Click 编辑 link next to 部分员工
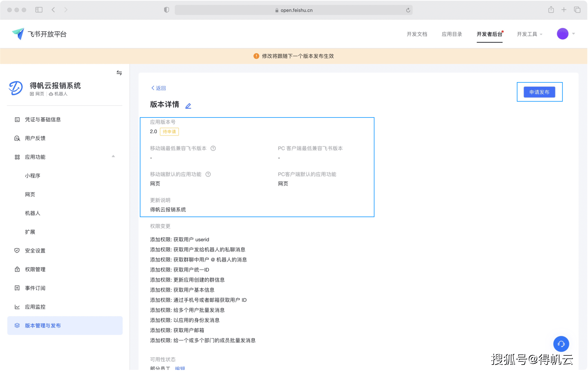 pyautogui.click(x=180, y=368)
